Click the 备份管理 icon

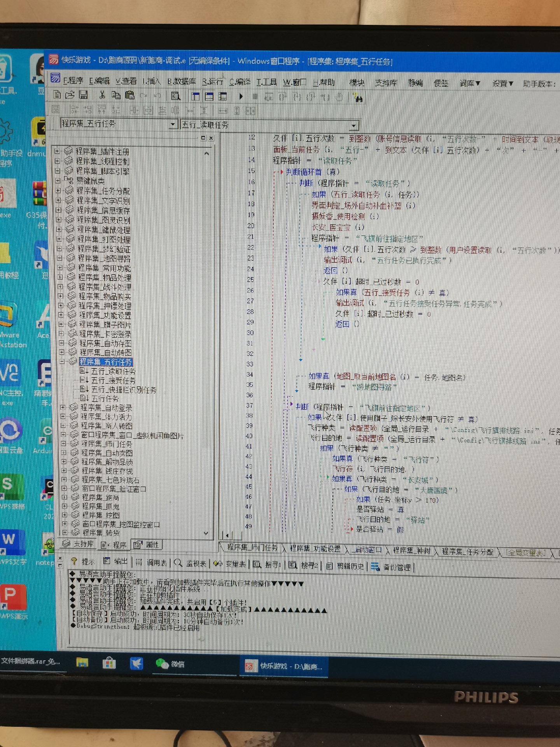(375, 566)
